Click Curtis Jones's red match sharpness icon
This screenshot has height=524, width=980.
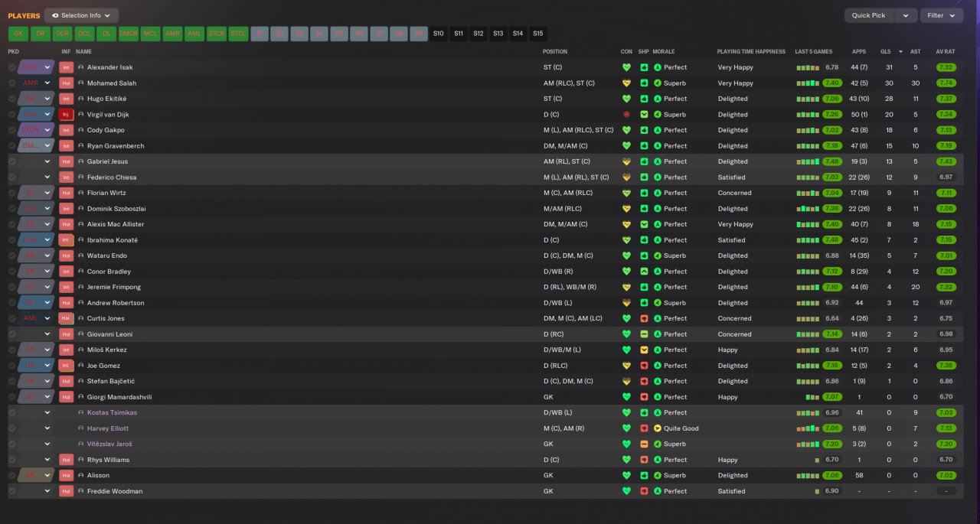(x=644, y=318)
